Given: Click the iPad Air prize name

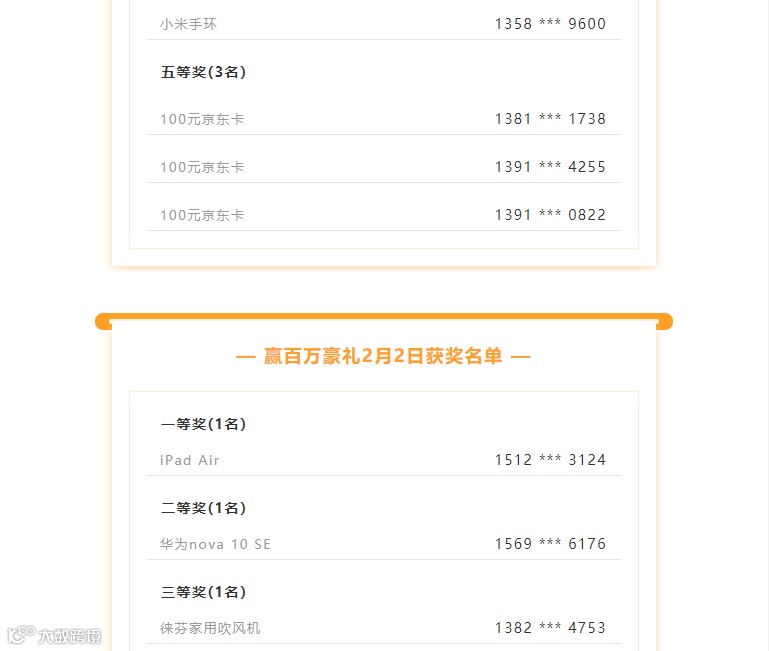Looking at the screenshot, I should click(189, 460).
